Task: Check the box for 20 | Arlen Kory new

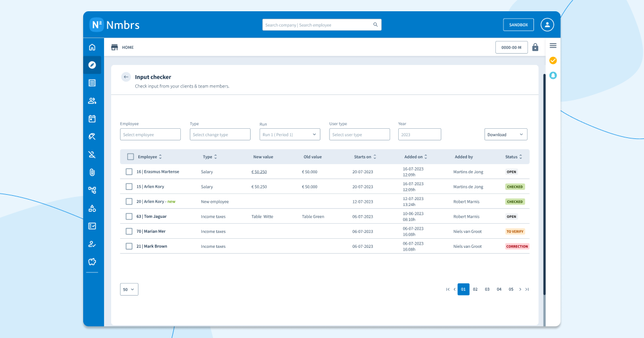Action: pyautogui.click(x=129, y=202)
